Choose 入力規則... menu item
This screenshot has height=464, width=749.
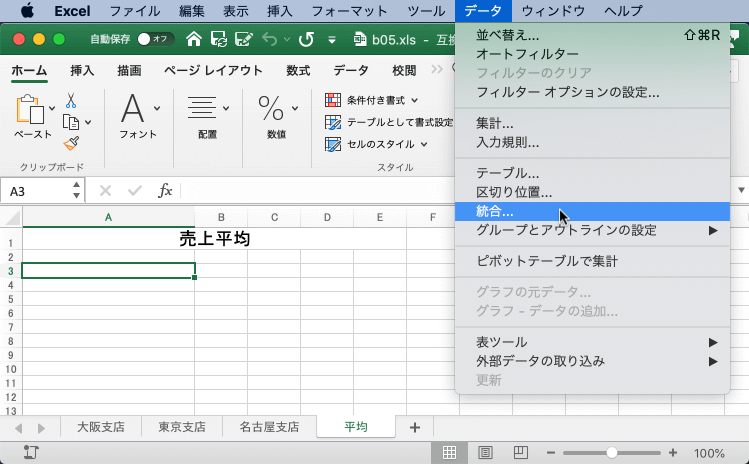coord(592,142)
